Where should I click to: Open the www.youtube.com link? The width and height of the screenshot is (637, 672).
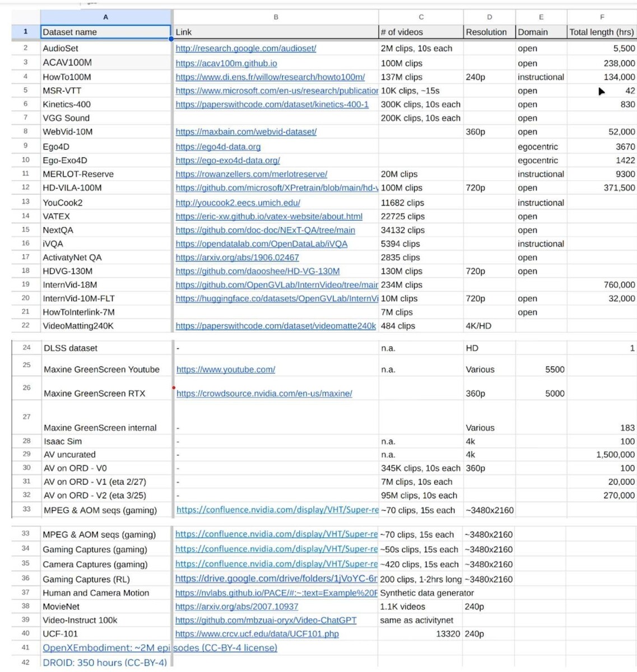tap(226, 370)
